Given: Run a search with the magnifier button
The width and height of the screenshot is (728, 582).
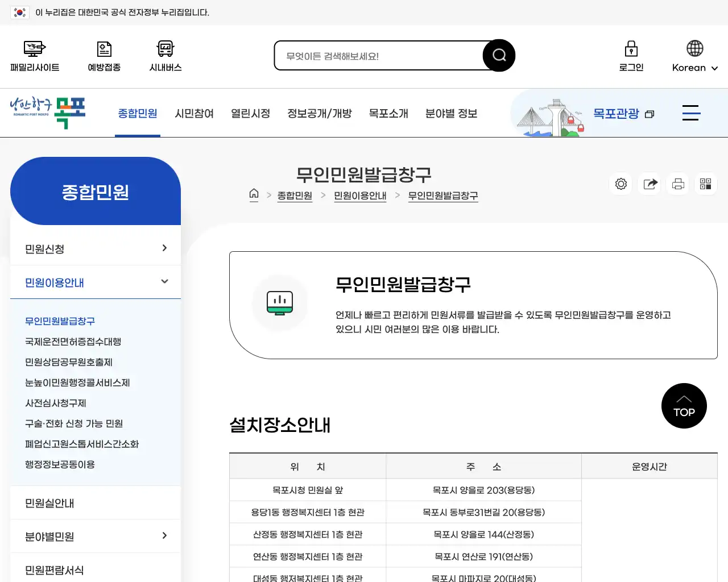Looking at the screenshot, I should click(x=499, y=55).
